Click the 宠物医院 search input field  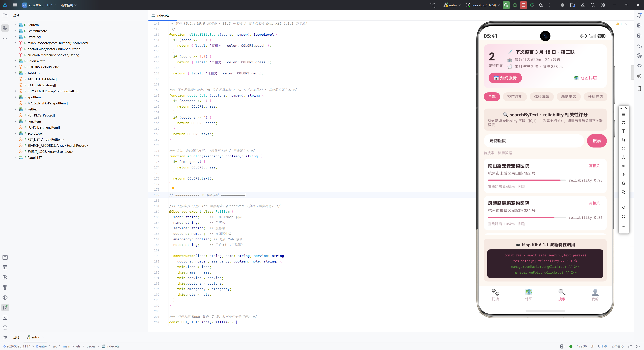coord(534,141)
